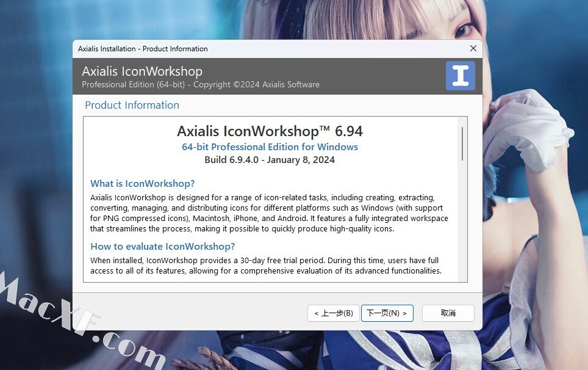Click the blue IconWorkshop logo icon
Screen dimensions: 588x370
click(460, 76)
